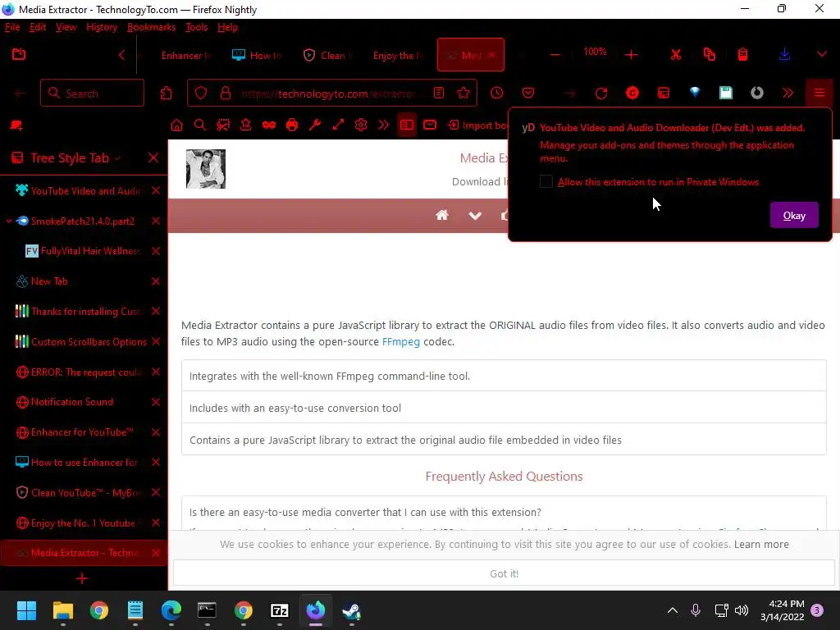Expand the bookmarks toolbar overflow chevron
This screenshot has height=630, width=840.
[x=384, y=126]
